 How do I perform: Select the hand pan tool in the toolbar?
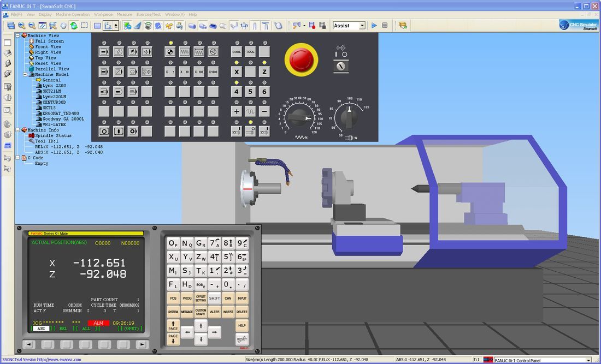click(63, 25)
